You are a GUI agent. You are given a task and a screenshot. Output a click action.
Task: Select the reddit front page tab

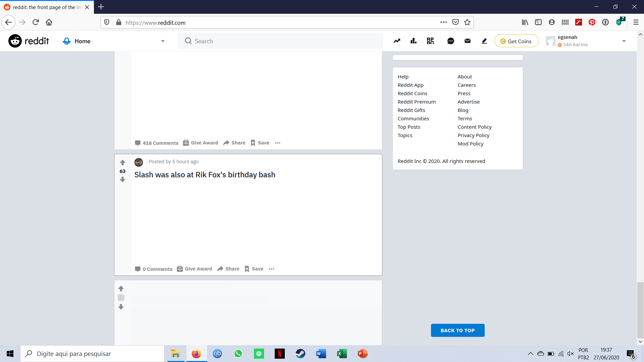click(x=47, y=7)
